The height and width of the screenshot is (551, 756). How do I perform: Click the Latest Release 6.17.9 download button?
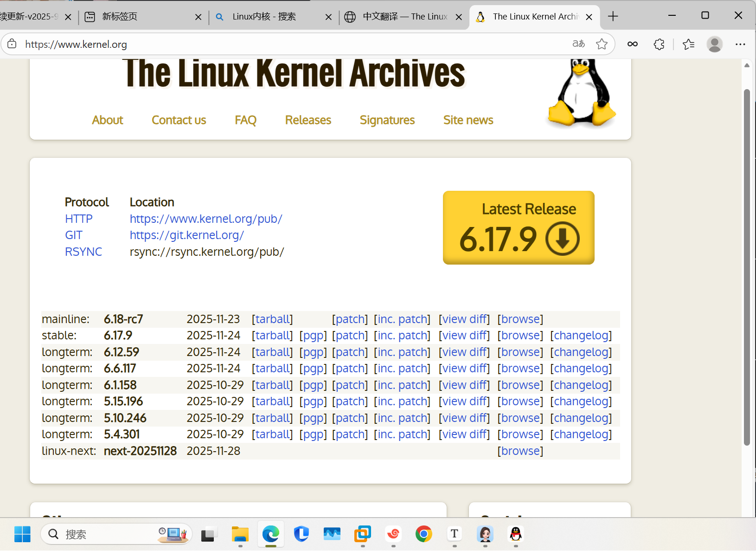(x=519, y=228)
